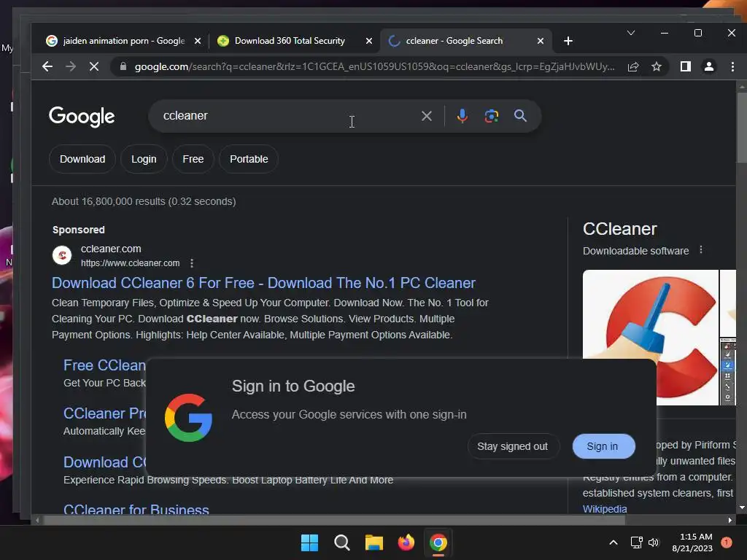View site info lock icon
Screen dimensions: 747x560
[123, 66]
